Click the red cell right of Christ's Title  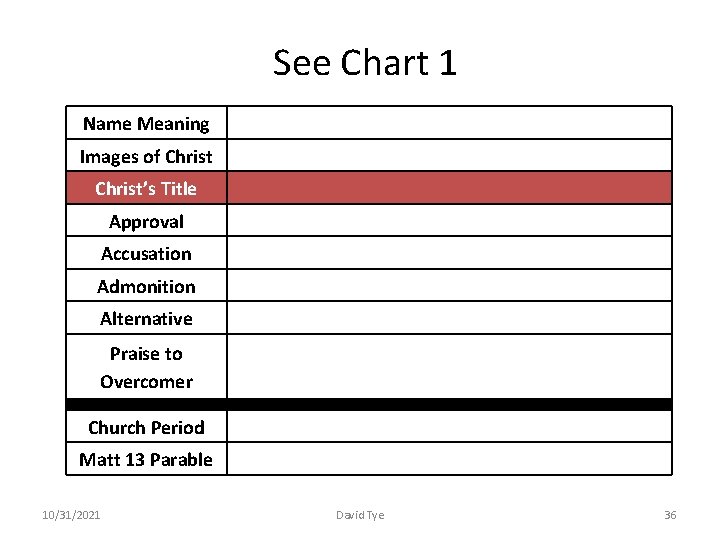coord(449,188)
